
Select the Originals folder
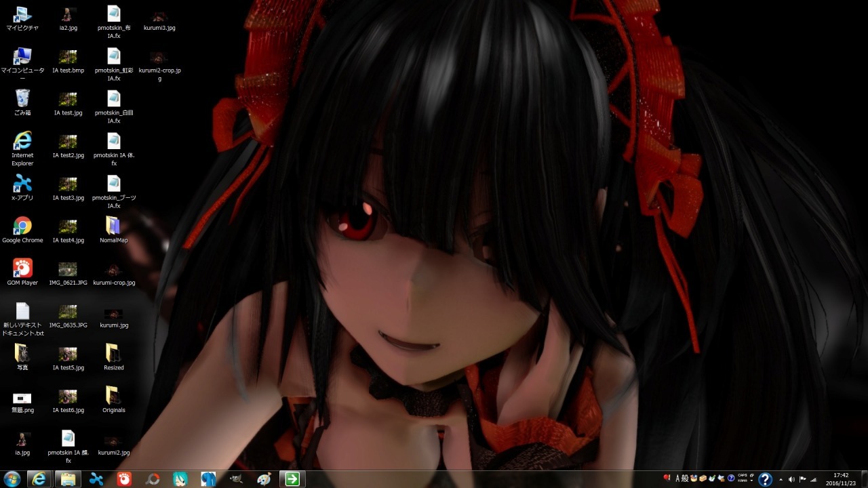[x=113, y=400]
